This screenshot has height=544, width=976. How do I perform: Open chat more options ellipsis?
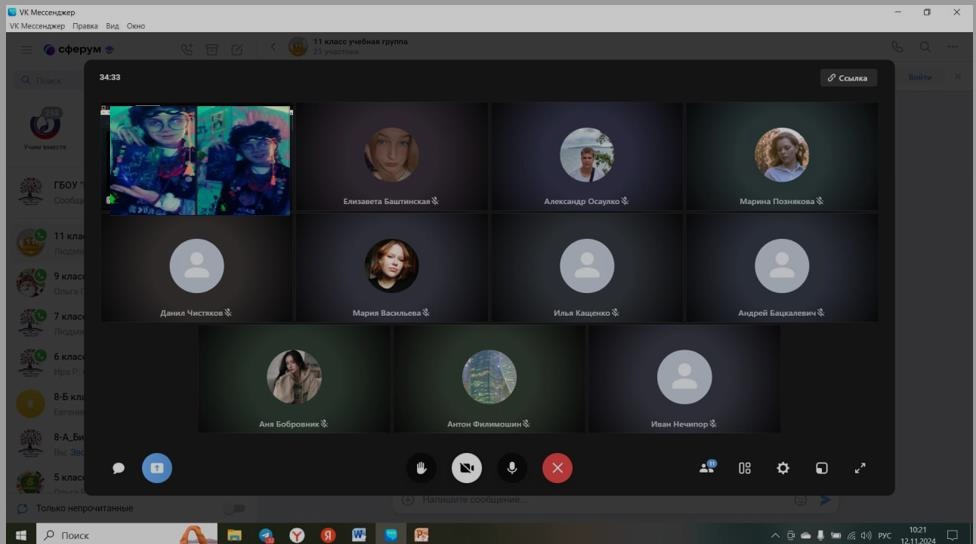click(x=952, y=47)
